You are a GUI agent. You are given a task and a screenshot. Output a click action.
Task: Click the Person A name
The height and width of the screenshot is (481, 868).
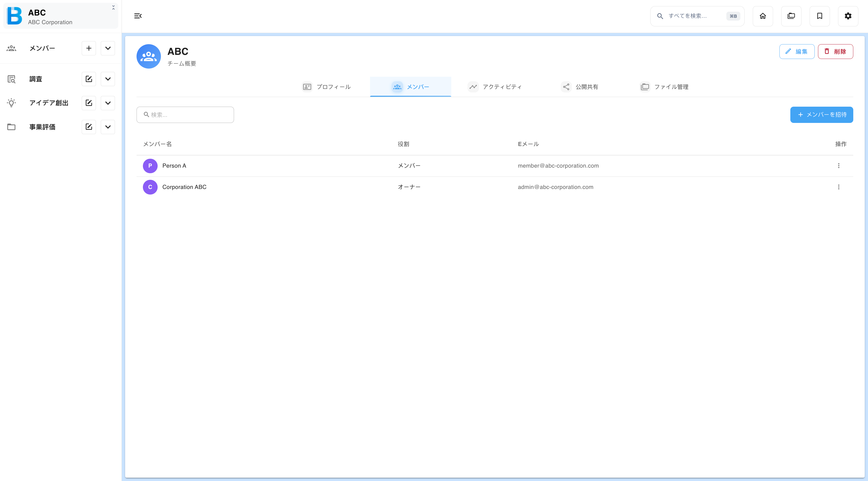tap(174, 166)
